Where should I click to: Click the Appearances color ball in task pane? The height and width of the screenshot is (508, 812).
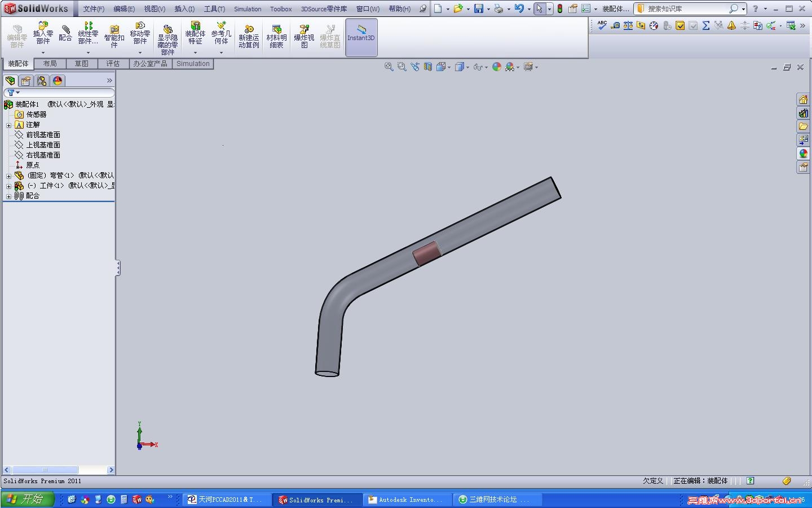point(803,154)
